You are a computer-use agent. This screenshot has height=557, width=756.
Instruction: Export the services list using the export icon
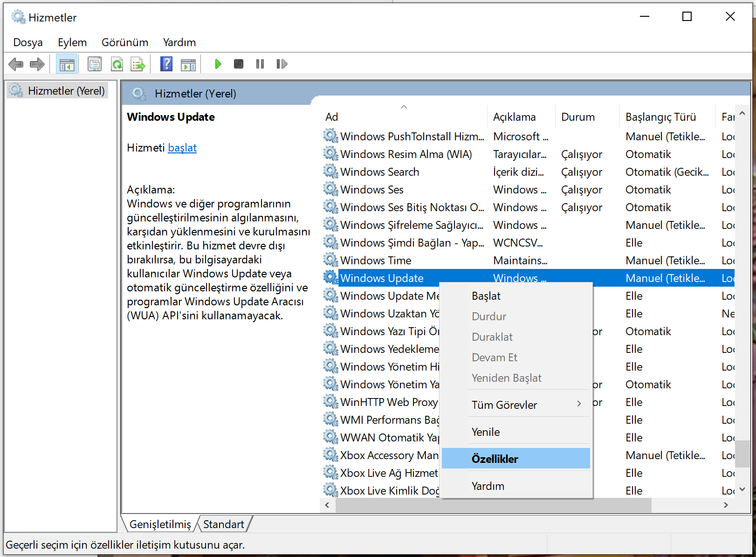tap(138, 64)
